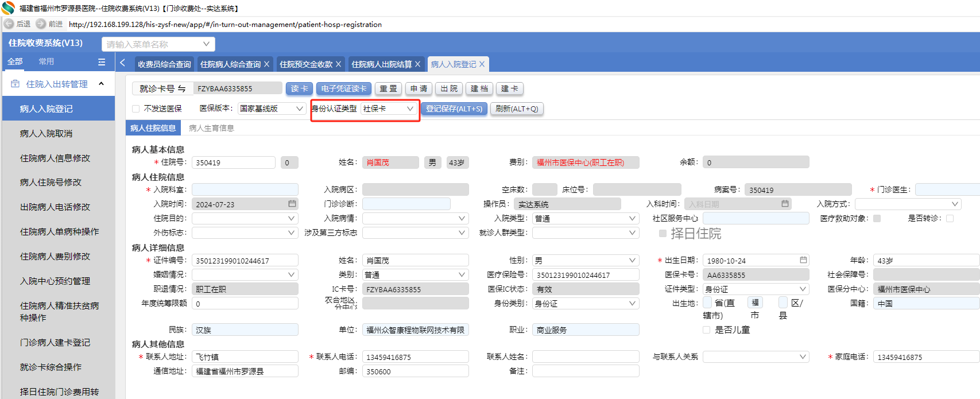Image resolution: width=980 pixels, height=399 pixels.
Task: Select the 常用 sidebar tab
Action: pos(47,61)
